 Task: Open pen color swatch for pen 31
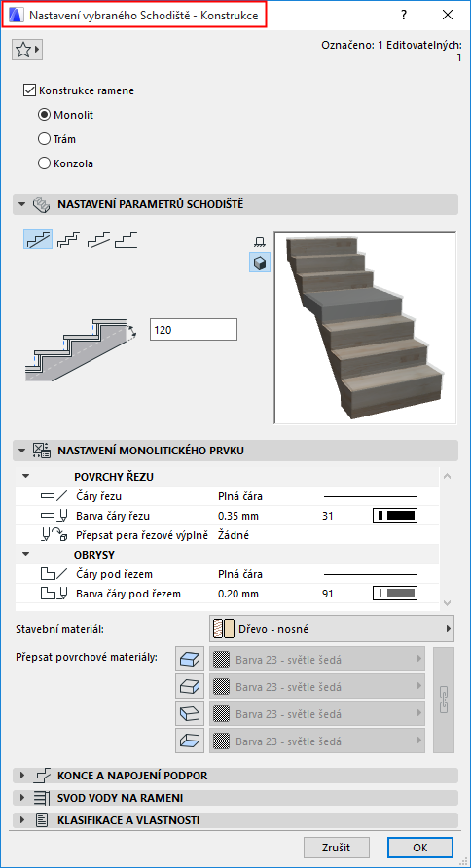tap(395, 516)
